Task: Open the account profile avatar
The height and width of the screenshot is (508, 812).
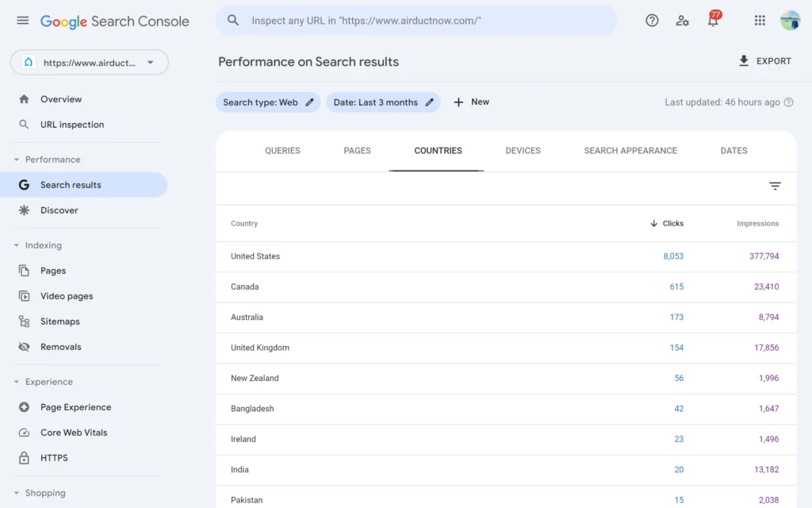Action: (x=790, y=21)
